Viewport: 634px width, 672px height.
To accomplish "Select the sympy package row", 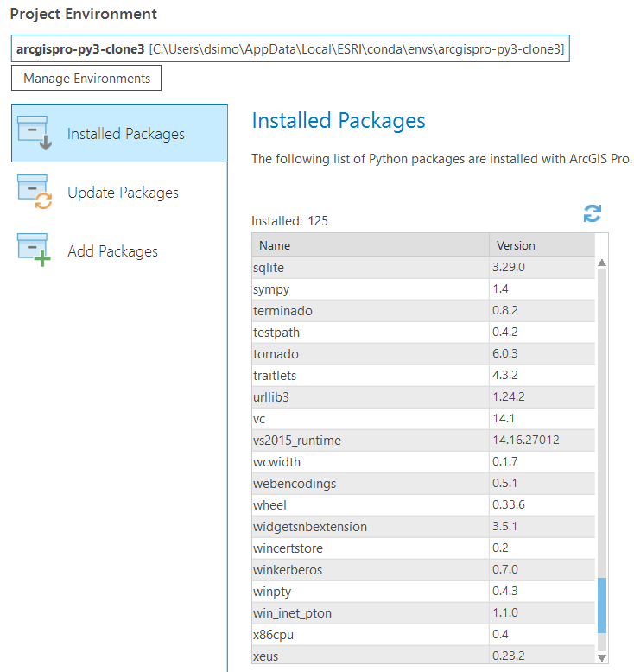I will click(x=423, y=288).
